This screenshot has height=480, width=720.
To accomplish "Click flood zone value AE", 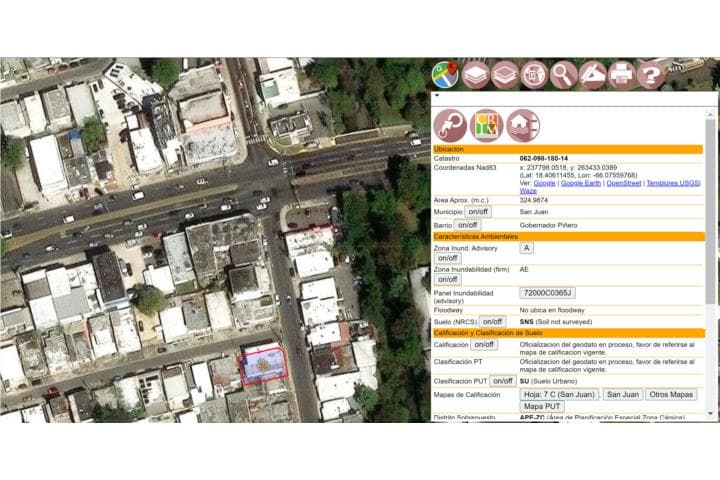I will point(524,270).
